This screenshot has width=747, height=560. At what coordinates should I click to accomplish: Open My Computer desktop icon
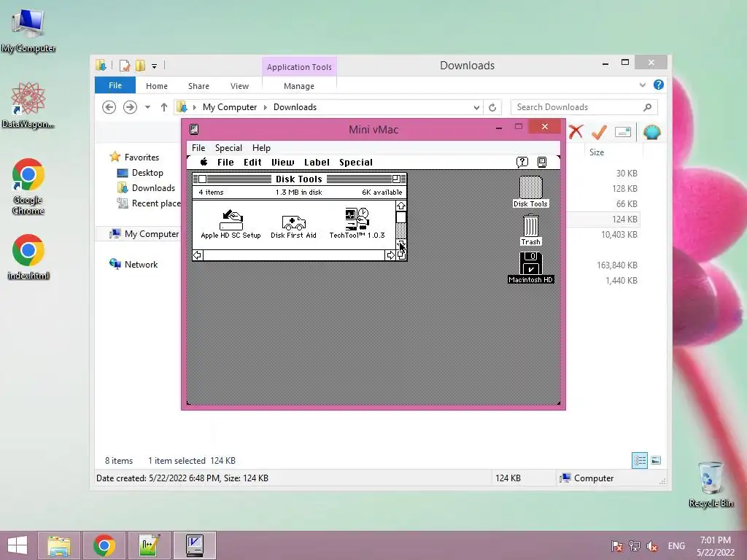point(28,30)
